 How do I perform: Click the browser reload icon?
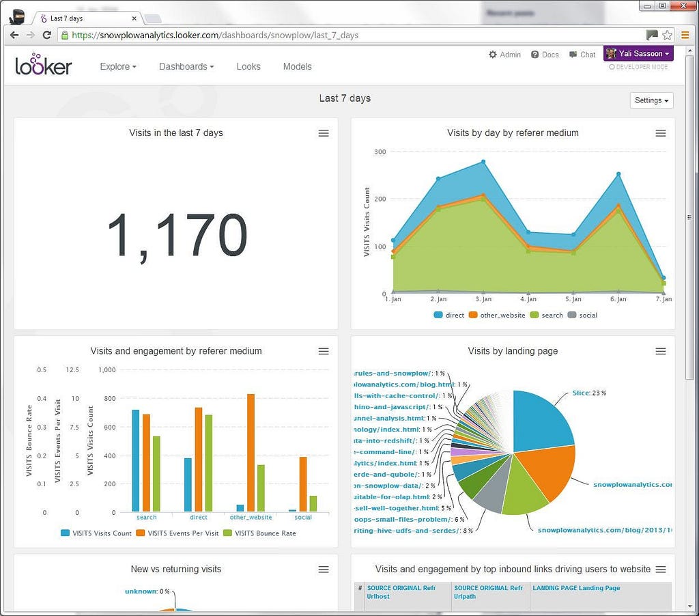pos(47,35)
